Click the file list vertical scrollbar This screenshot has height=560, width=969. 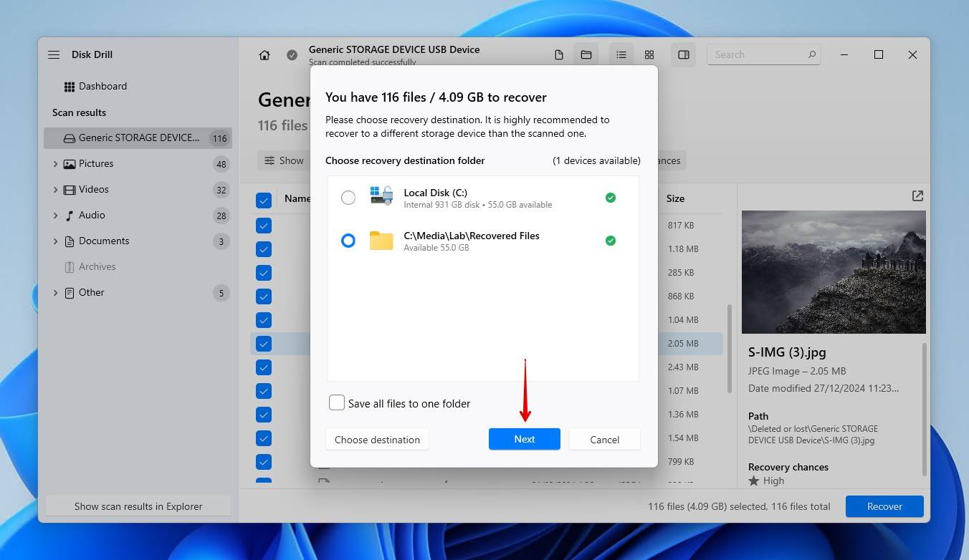[730, 348]
